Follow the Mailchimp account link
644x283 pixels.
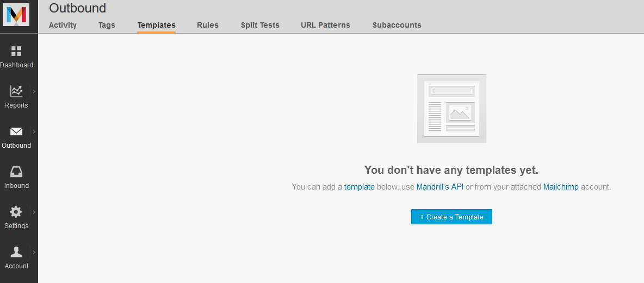[x=561, y=187]
